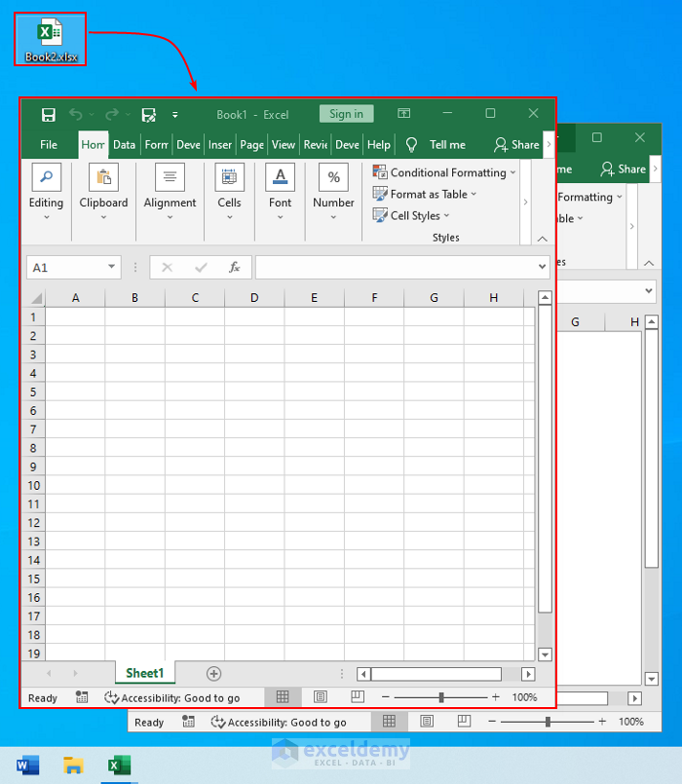Click the Tell me search text
This screenshot has width=682, height=784.
coord(447,145)
